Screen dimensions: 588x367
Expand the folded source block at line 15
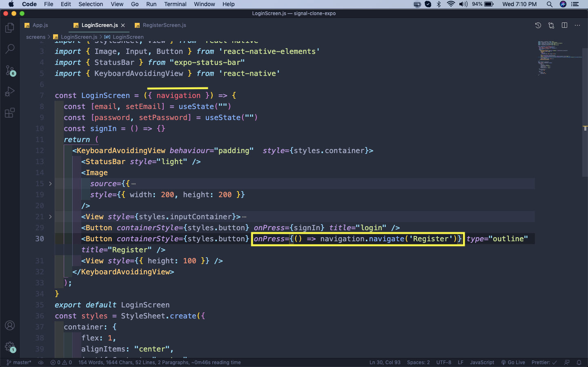tap(50, 184)
